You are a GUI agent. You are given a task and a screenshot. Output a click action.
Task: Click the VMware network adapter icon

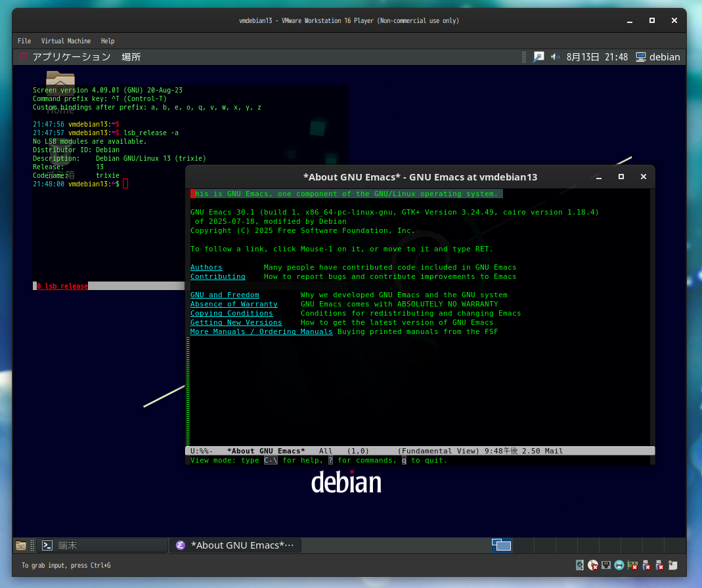pyautogui.click(x=606, y=565)
